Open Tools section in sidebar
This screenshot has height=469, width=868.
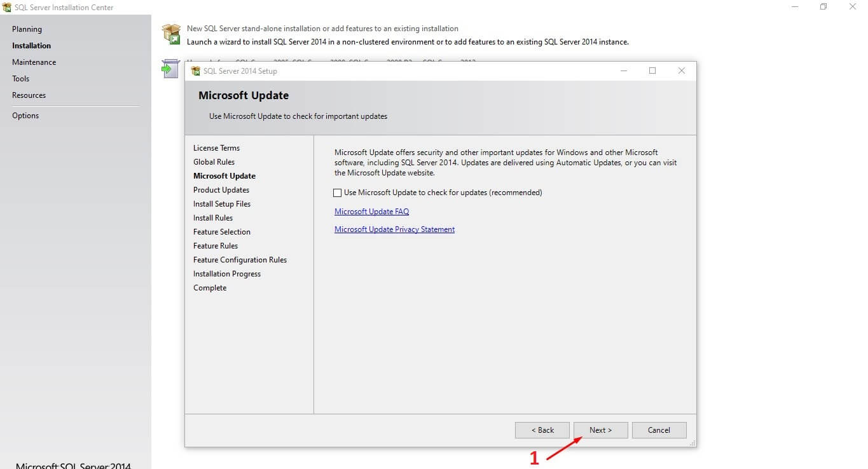(20, 79)
